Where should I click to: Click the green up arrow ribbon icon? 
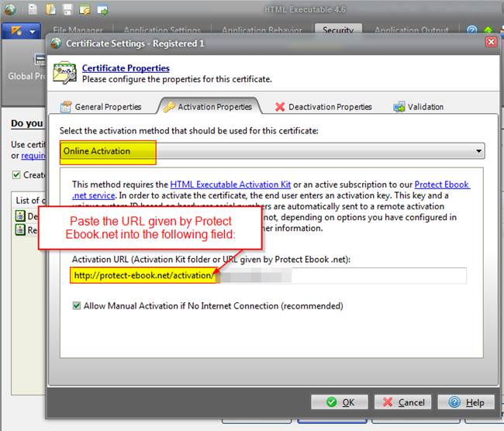pyautogui.click(x=488, y=30)
